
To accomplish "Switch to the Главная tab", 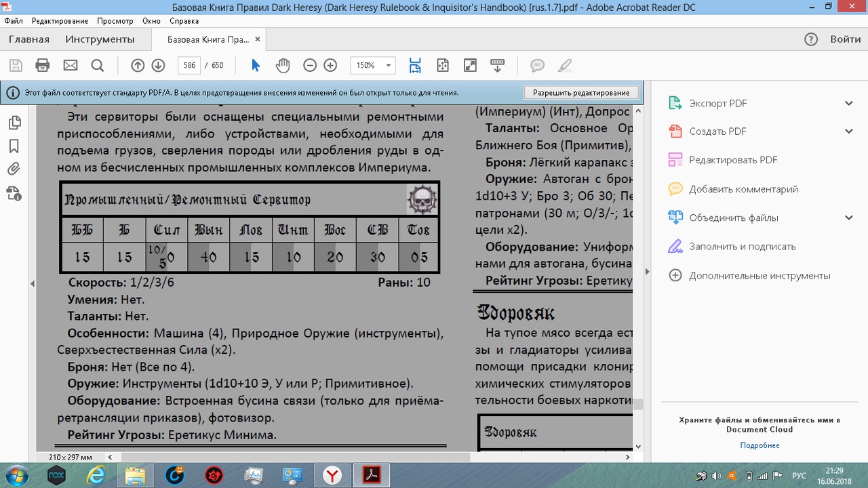I will 28,39.
